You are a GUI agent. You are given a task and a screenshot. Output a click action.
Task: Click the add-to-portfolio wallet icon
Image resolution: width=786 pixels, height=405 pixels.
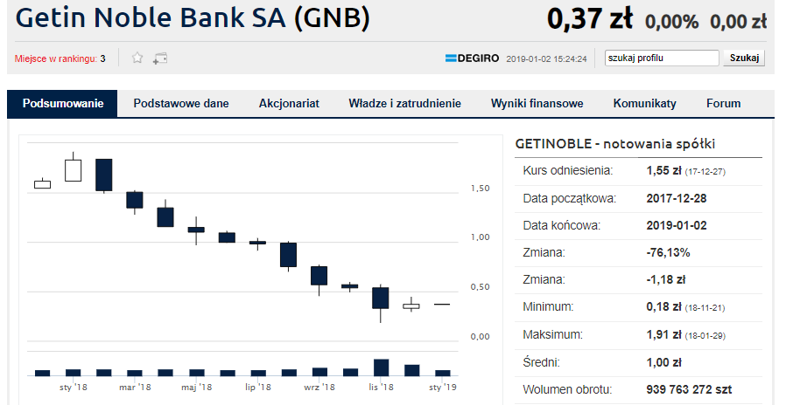pyautogui.click(x=160, y=59)
